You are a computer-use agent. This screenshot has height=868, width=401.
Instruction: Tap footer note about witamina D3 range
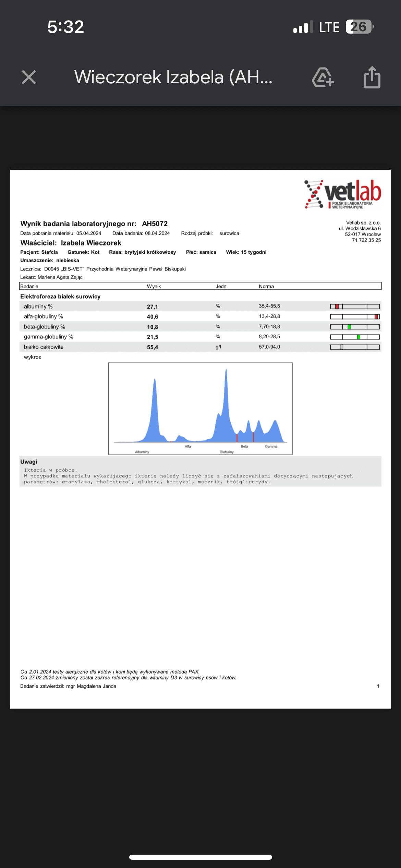(129, 678)
